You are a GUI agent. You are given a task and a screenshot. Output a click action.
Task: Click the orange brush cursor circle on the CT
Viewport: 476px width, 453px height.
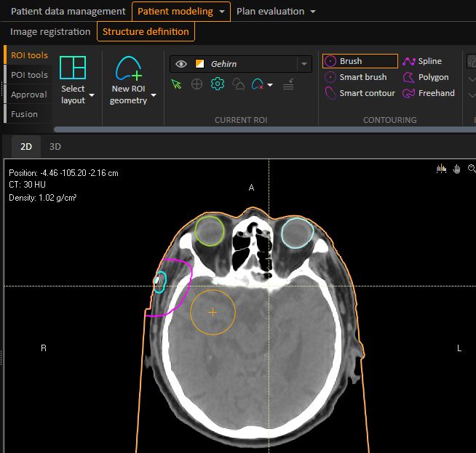[x=213, y=312]
